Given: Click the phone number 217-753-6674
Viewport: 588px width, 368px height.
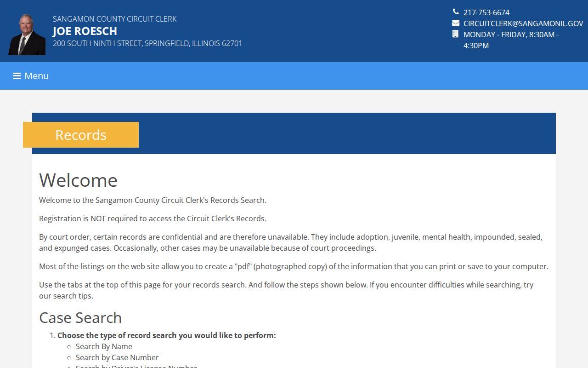Looking at the screenshot, I should tap(486, 12).
